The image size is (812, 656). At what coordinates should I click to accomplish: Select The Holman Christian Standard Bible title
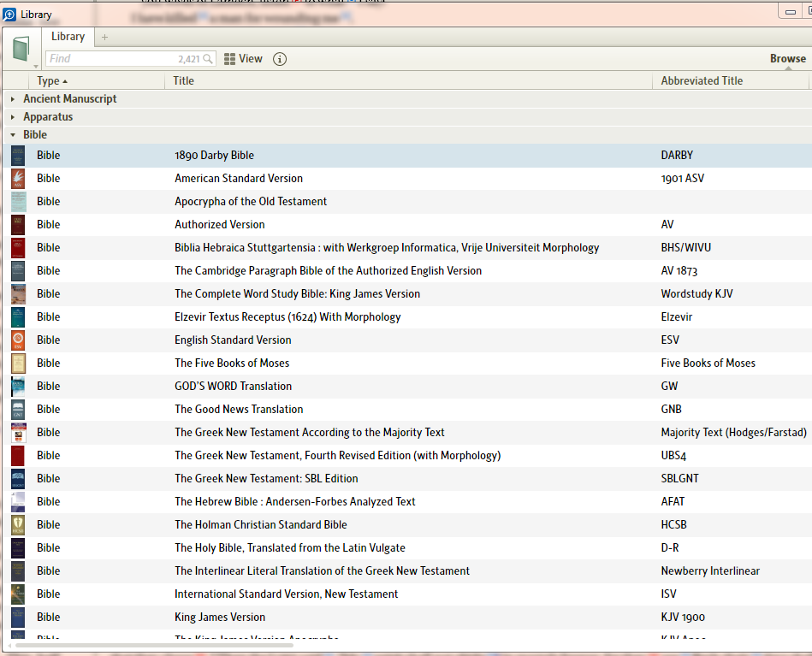click(x=260, y=525)
